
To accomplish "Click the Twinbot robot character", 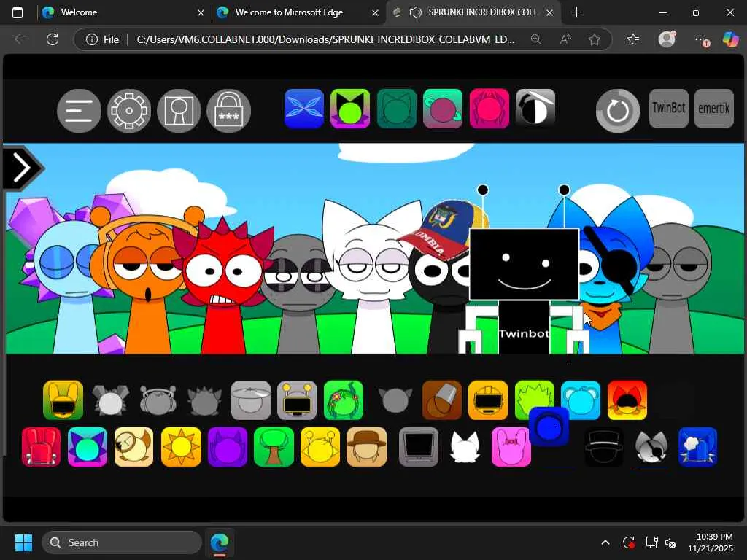I will coord(524,270).
